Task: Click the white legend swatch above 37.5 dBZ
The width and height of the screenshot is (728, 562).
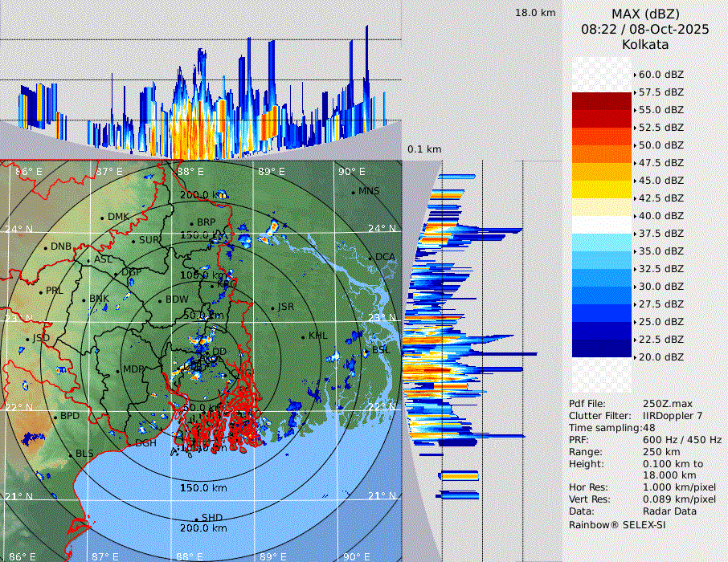Action: (x=602, y=225)
